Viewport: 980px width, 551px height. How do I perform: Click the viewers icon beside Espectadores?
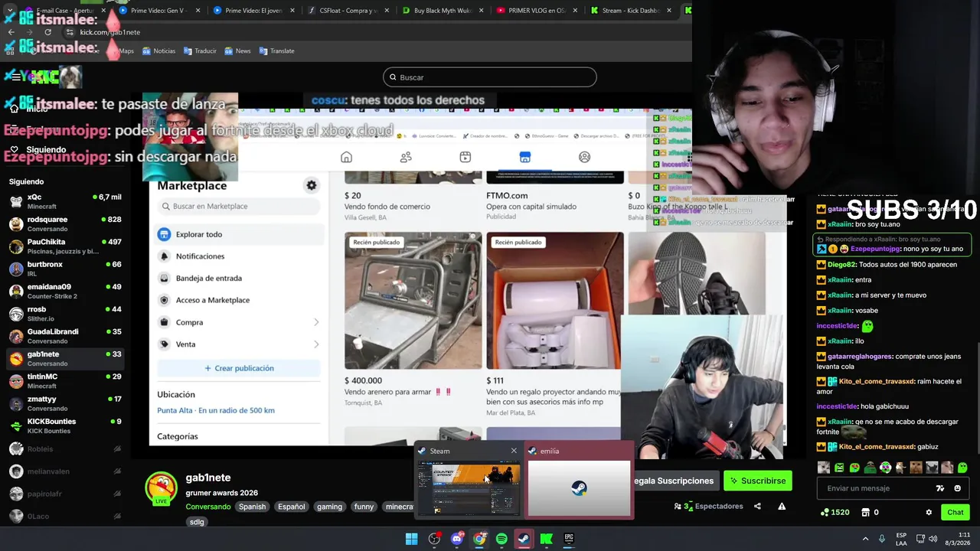click(678, 506)
